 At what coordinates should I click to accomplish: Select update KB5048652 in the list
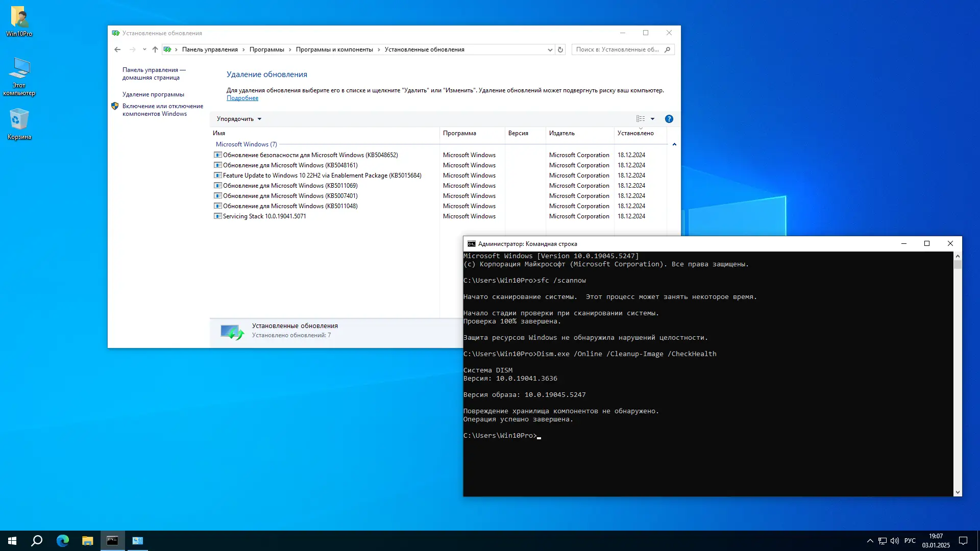pyautogui.click(x=310, y=155)
